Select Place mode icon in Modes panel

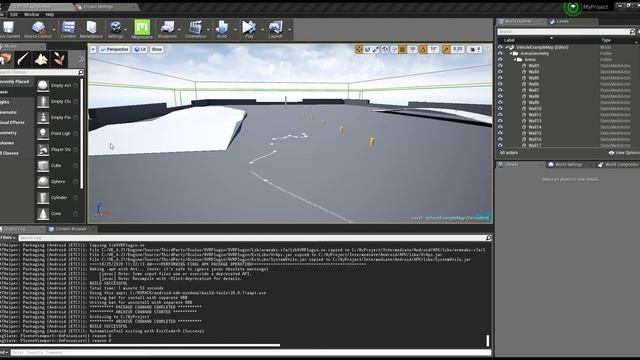click(6, 59)
